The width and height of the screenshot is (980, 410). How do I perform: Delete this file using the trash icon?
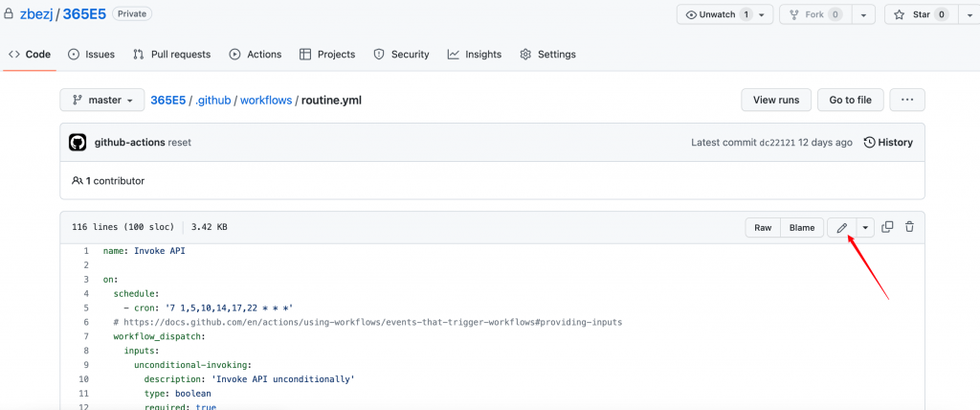pyautogui.click(x=909, y=227)
